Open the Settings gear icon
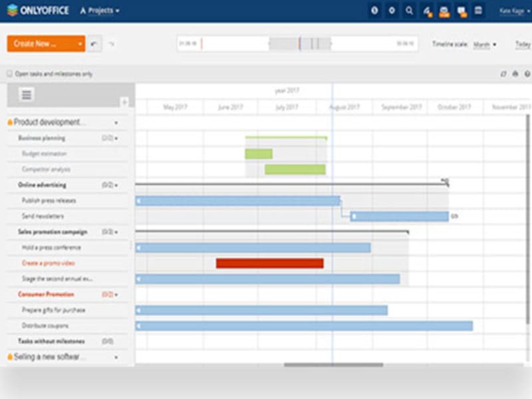 pos(391,11)
